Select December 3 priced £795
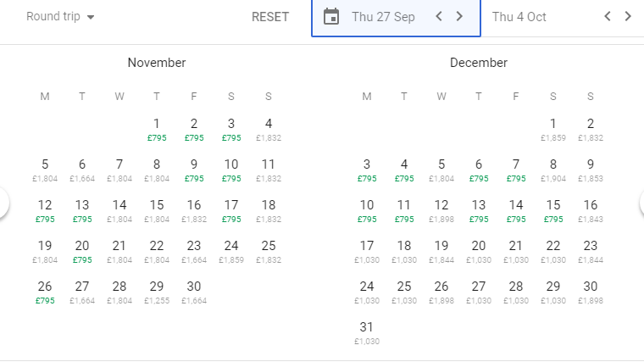644x362 pixels. pyautogui.click(x=367, y=170)
